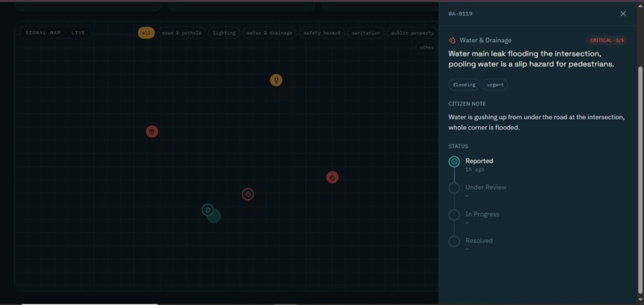644x305 pixels.
Task: Select the red location pin map marker
Action: coord(152,132)
